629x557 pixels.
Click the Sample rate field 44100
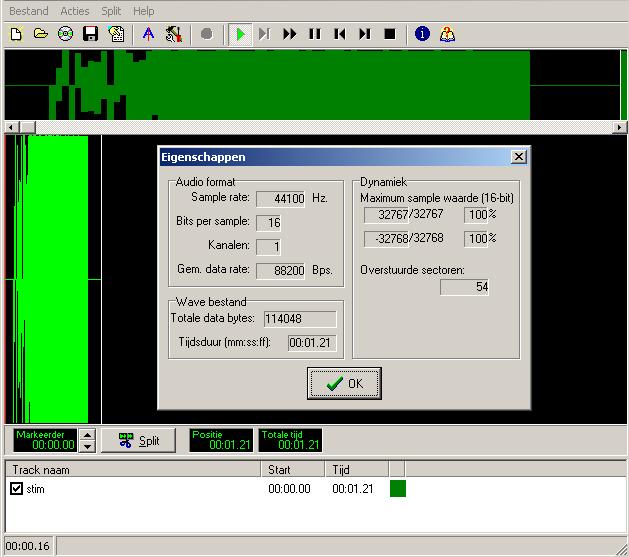[x=281, y=198]
